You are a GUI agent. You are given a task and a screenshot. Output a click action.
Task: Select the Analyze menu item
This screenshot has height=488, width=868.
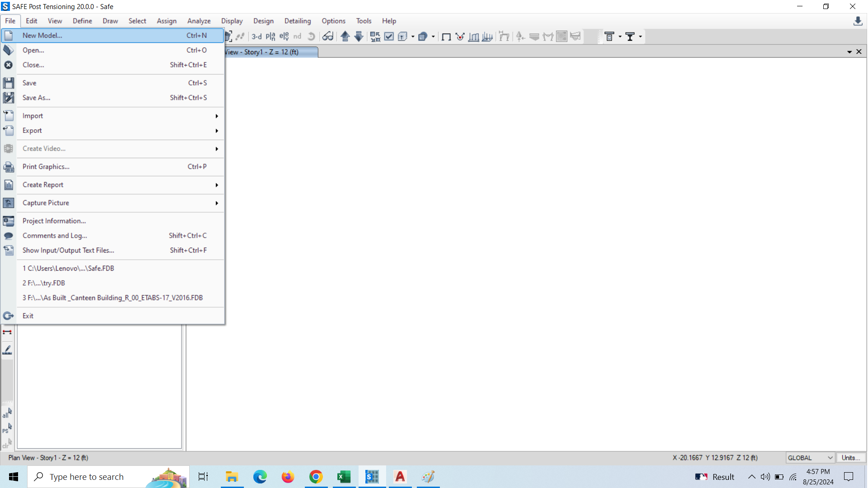[x=199, y=21]
